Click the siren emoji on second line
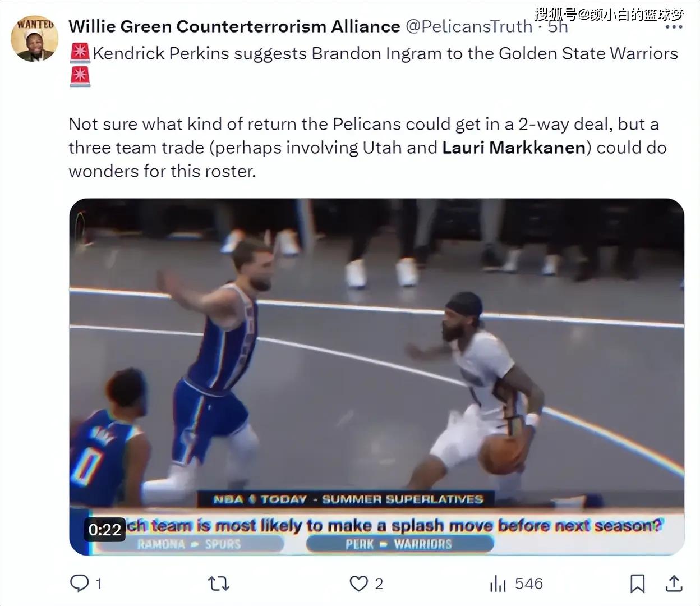This screenshot has height=606, width=700. [80, 77]
